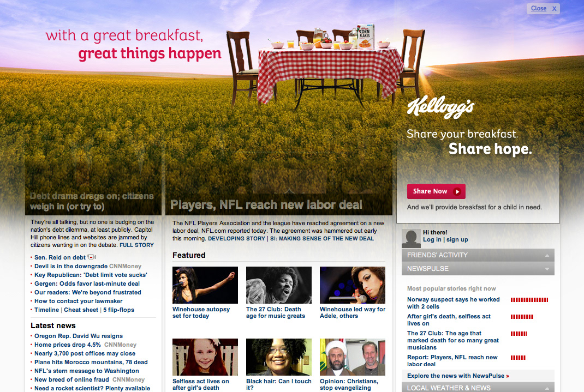Open the Black hair story thumbnail
Screen dimensions: 584x392
279,357
